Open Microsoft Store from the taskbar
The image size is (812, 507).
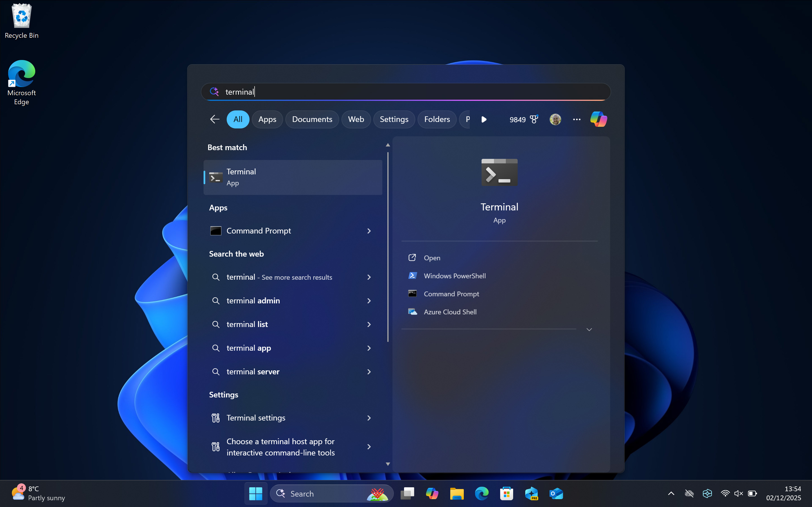tap(507, 493)
